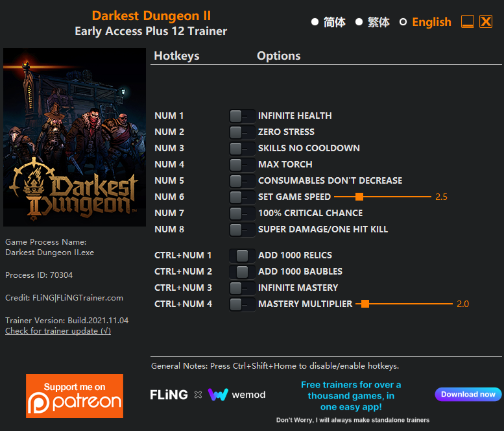The height and width of the screenshot is (431, 504).
Task: Enable 100% Critical Chance toggle
Action: 242,214
